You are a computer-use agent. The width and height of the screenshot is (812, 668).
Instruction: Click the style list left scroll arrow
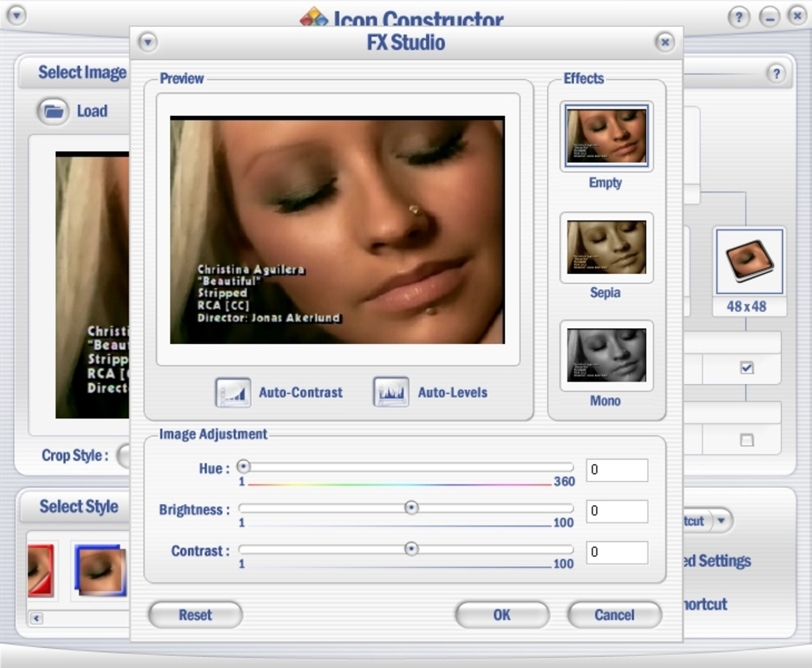(x=36, y=618)
